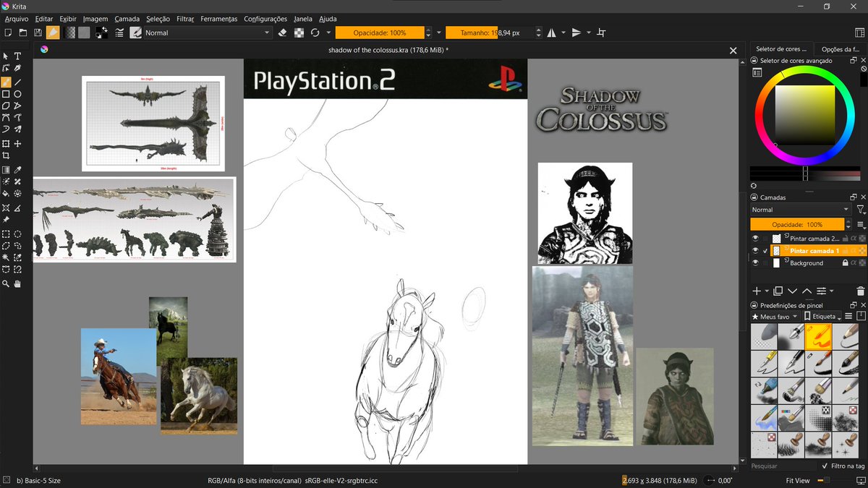Hide the Background layer
The width and height of the screenshot is (868, 488).
pyautogui.click(x=755, y=263)
